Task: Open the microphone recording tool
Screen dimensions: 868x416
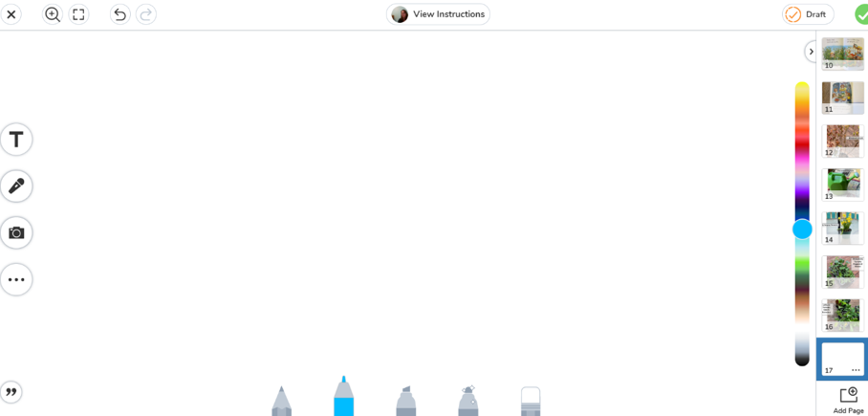Action: 16,186
